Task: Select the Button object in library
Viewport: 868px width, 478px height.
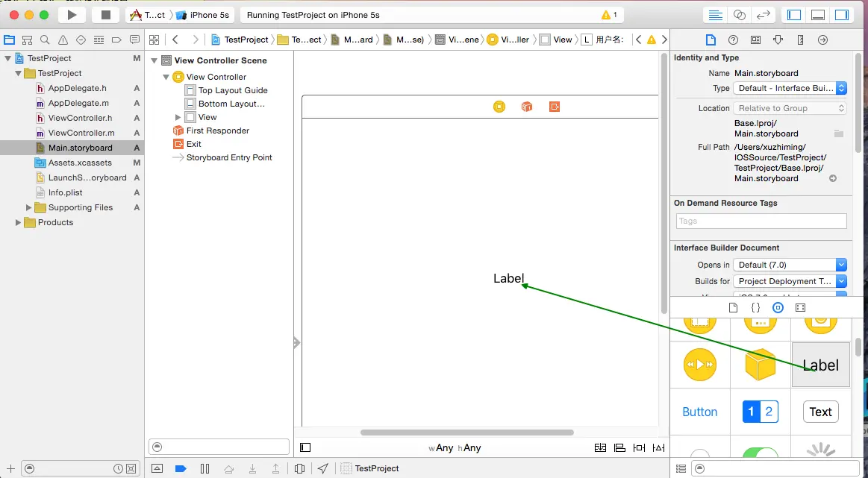Action: [x=700, y=412]
